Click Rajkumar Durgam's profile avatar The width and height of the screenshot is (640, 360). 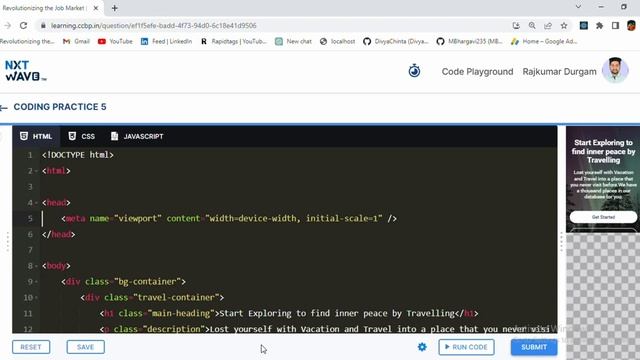tap(615, 70)
